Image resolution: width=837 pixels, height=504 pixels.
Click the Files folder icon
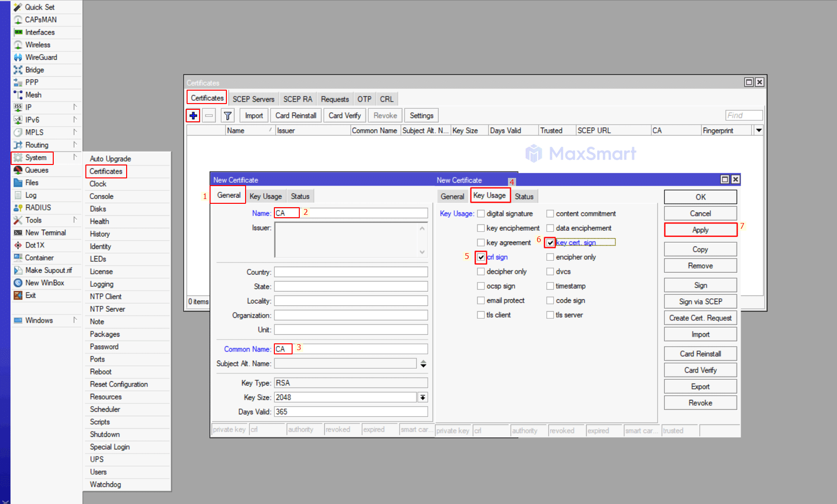point(18,183)
